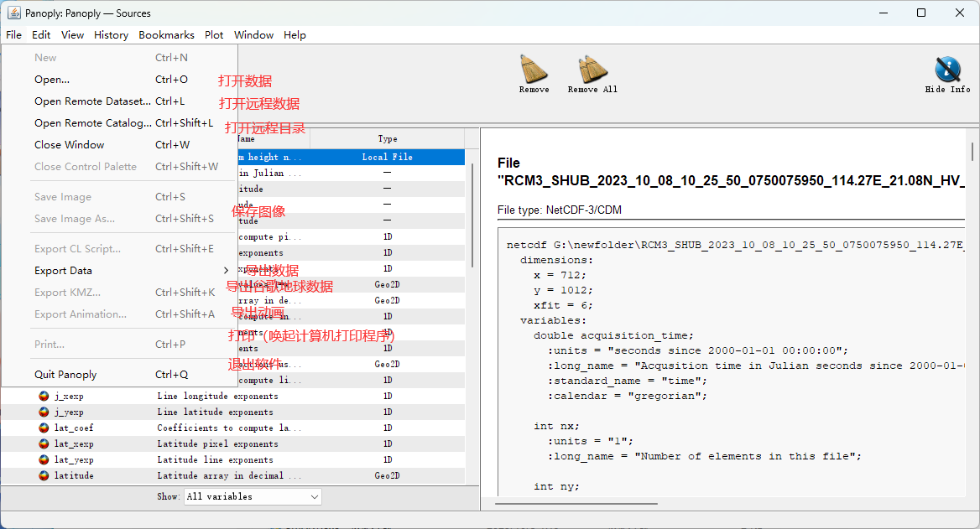The image size is (980, 529).
Task: Open the Help menu
Action: coord(295,35)
